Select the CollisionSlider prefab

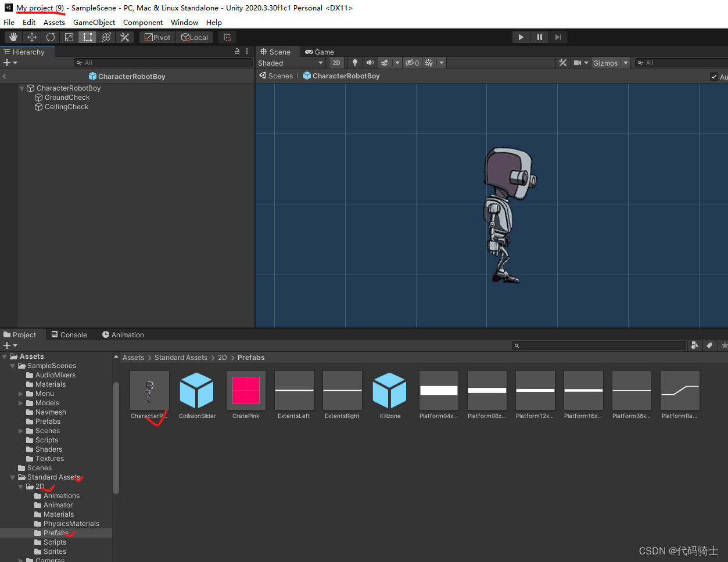(198, 390)
